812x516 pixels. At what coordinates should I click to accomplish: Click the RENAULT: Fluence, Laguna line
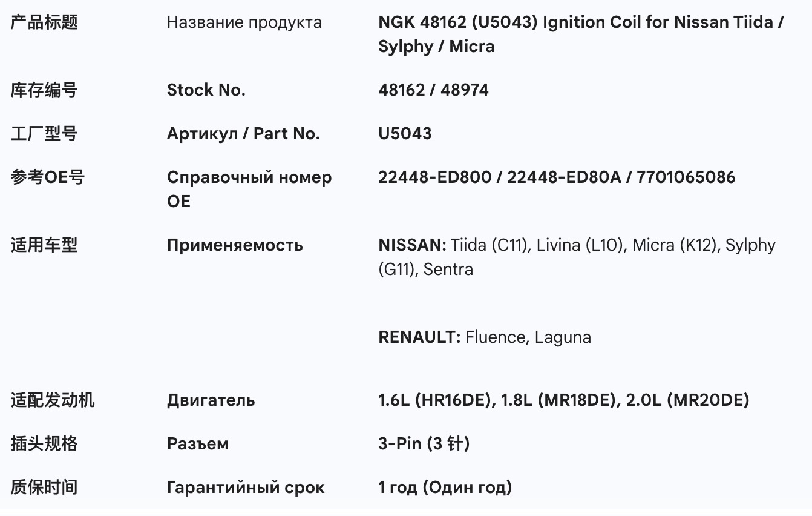(484, 337)
